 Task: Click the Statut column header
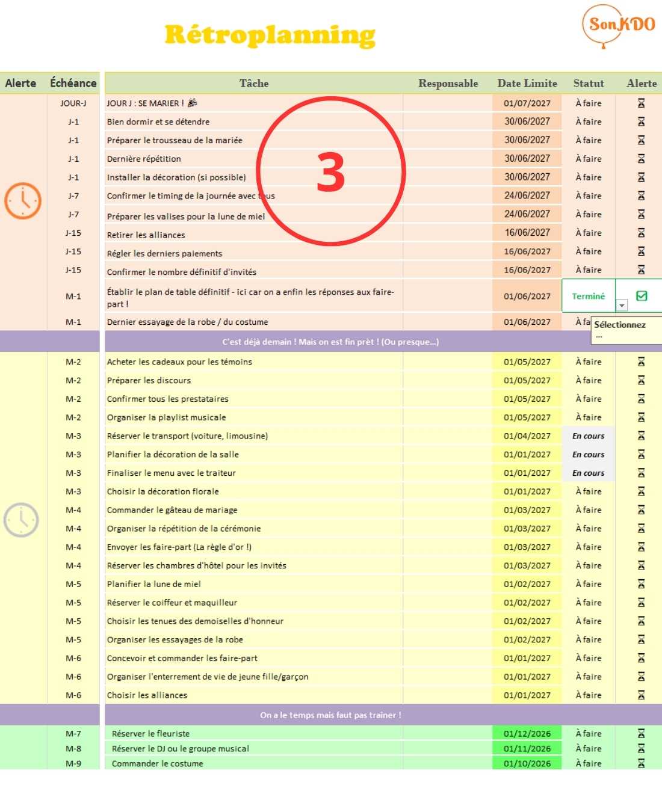[588, 83]
